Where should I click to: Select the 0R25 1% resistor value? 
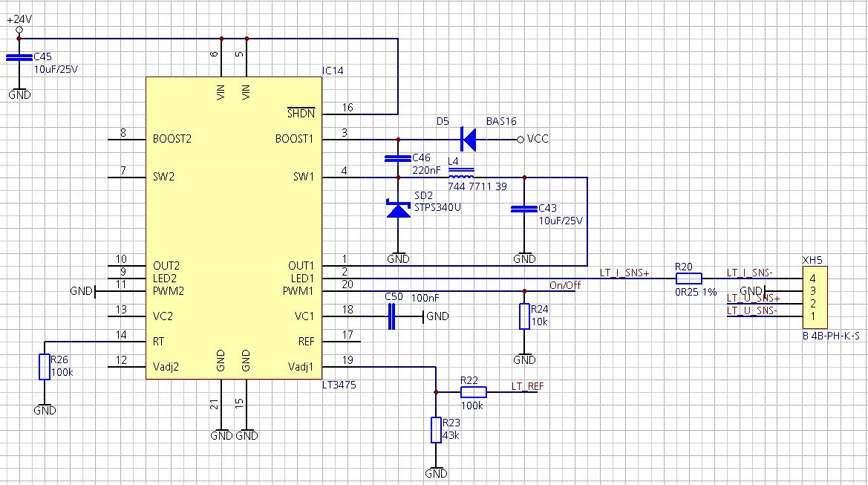click(x=696, y=292)
